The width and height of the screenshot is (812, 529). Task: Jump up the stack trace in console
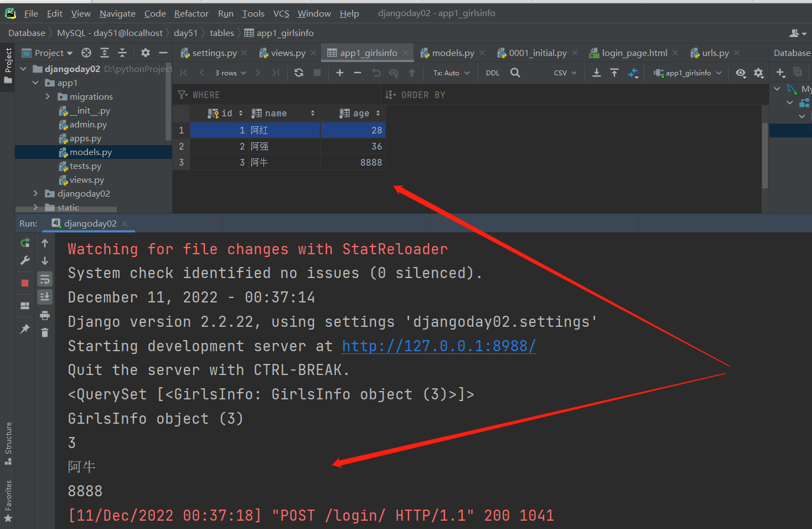(x=45, y=243)
